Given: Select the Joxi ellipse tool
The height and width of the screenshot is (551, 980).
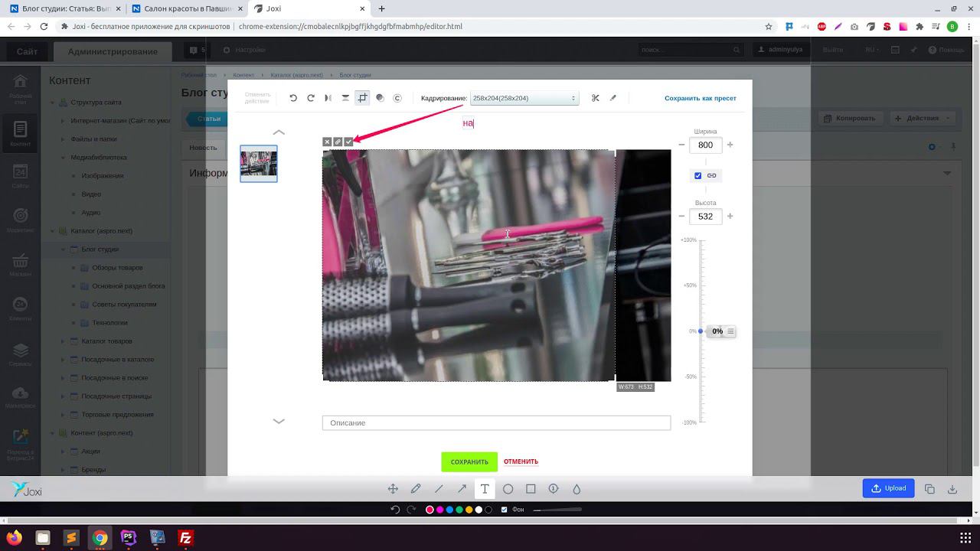Looking at the screenshot, I should (508, 489).
